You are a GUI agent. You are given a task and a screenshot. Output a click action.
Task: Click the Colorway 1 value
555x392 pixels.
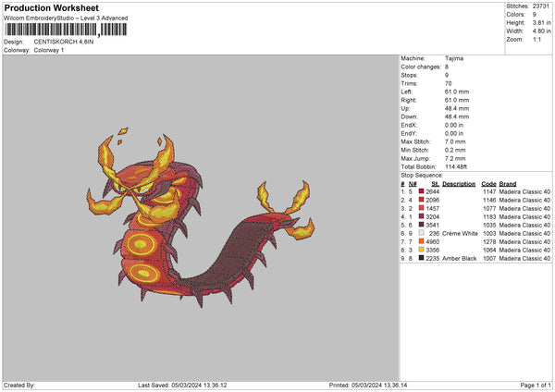pyautogui.click(x=49, y=50)
